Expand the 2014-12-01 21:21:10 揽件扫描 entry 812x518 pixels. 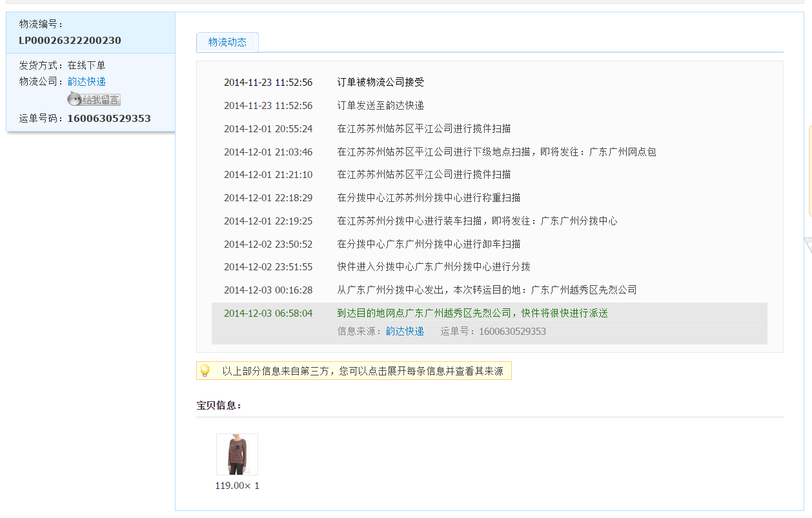[423, 175]
